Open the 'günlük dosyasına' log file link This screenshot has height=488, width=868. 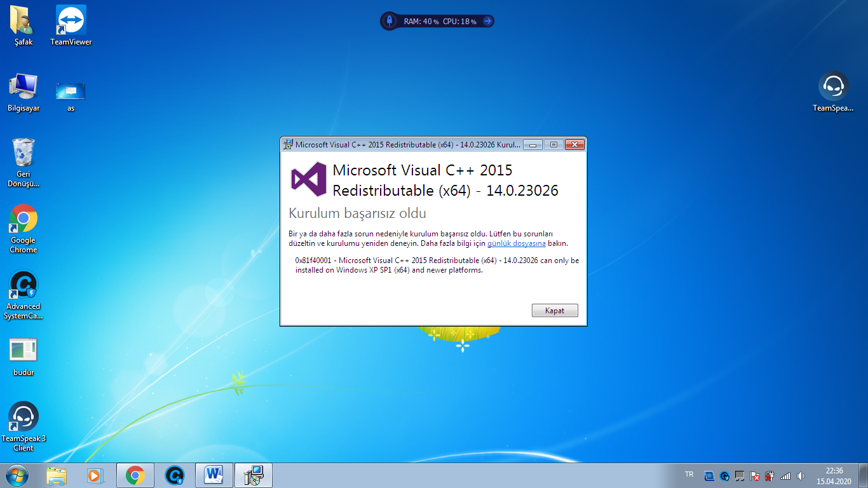click(x=517, y=243)
